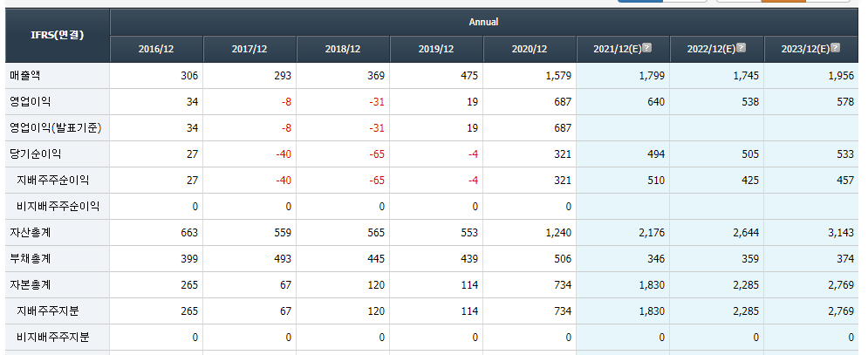Select the 2020/12 column header
The width and height of the screenshot is (868, 355).
530,50
